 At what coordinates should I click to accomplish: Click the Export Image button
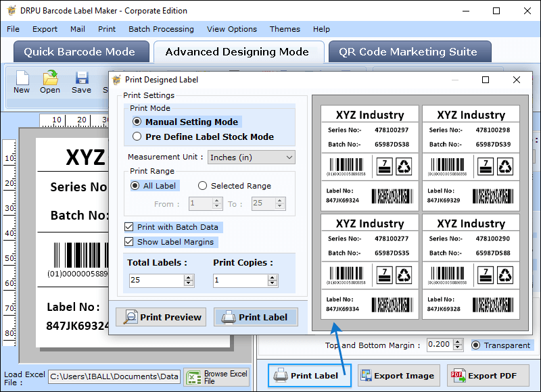point(399,376)
